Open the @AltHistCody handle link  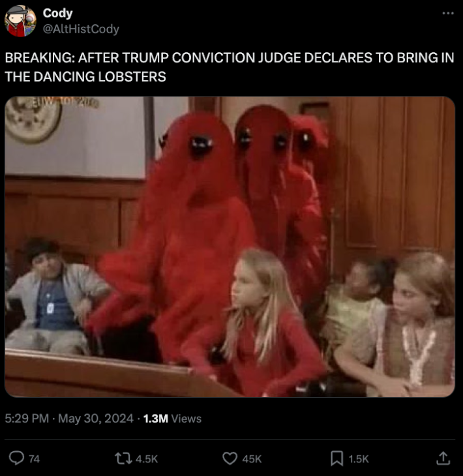[81, 29]
